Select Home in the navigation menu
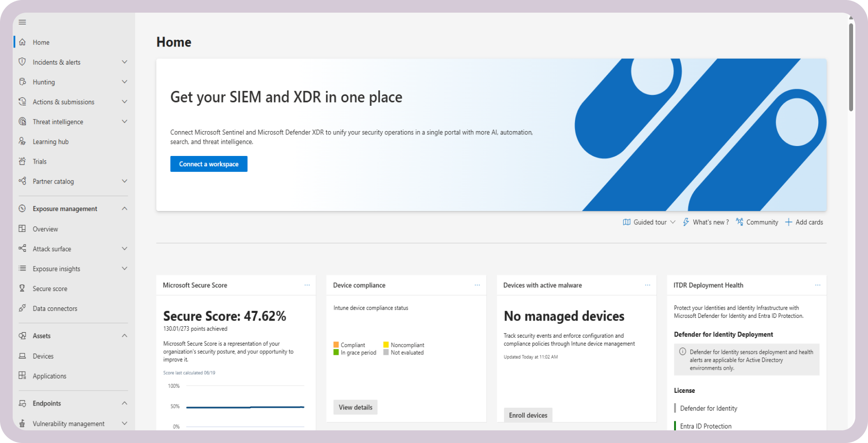The height and width of the screenshot is (443, 868). pos(41,42)
